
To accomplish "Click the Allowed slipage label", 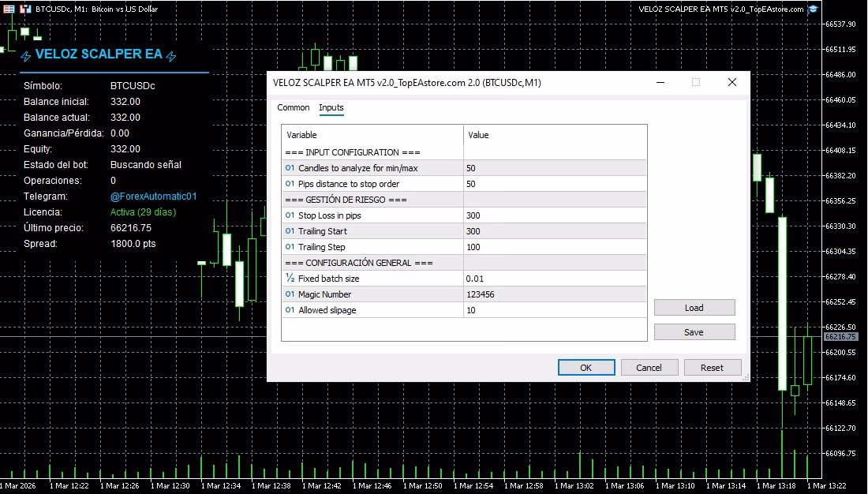I will pyautogui.click(x=327, y=310).
